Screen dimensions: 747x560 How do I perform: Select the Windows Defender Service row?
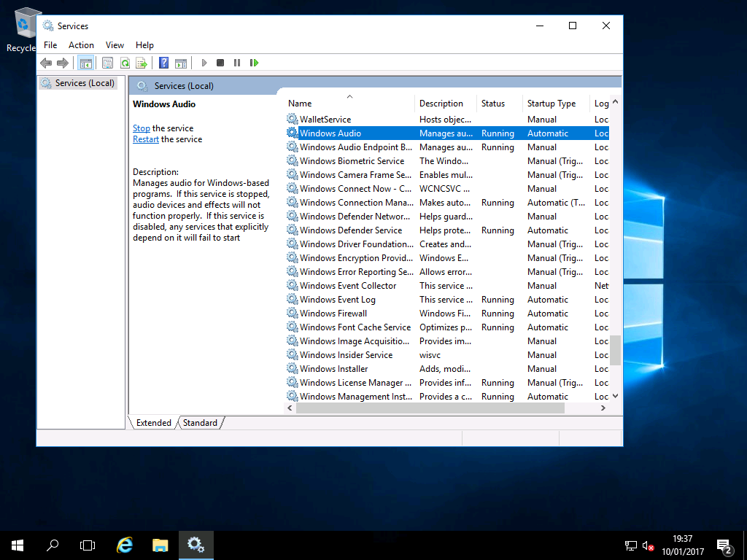[447, 230]
